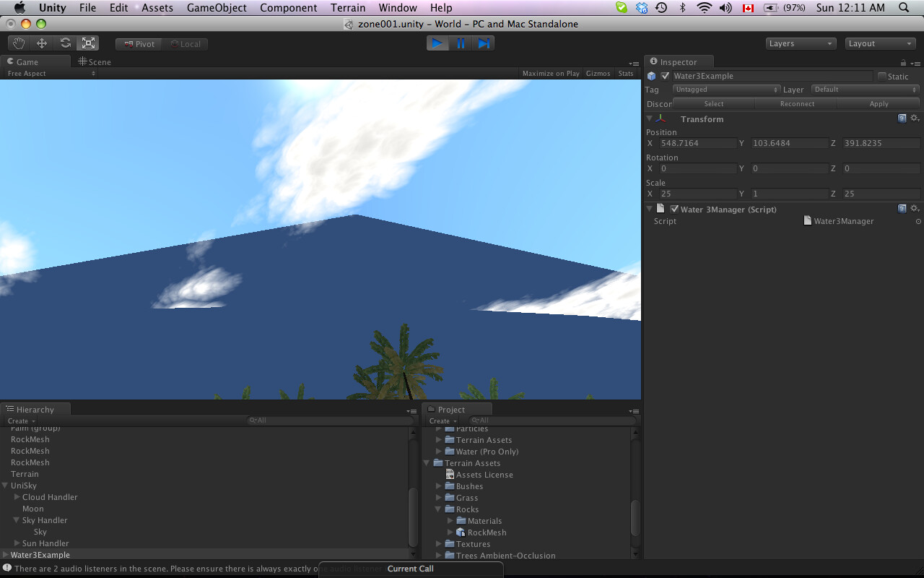924x578 pixels.
Task: Activate the Rotate tool
Action: [64, 43]
